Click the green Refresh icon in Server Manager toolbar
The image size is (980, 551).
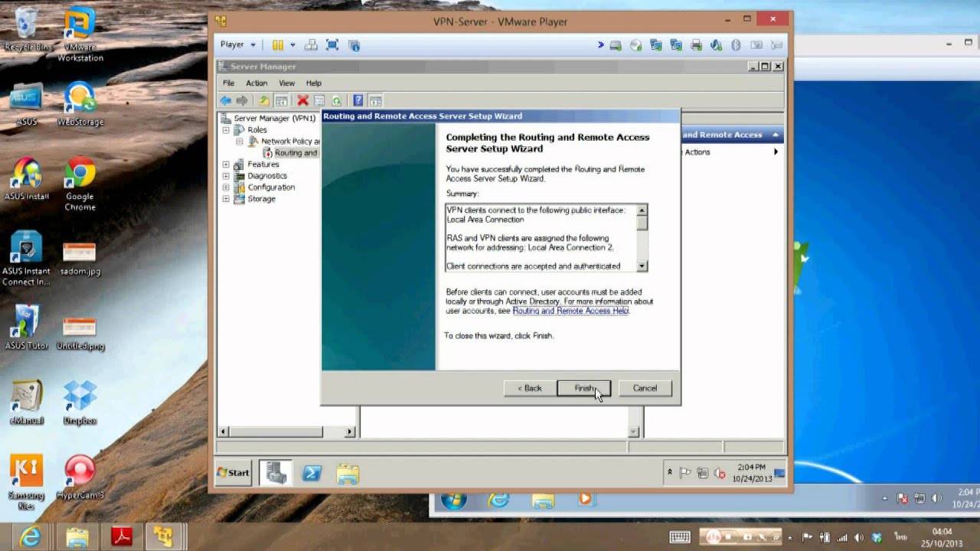(x=336, y=100)
